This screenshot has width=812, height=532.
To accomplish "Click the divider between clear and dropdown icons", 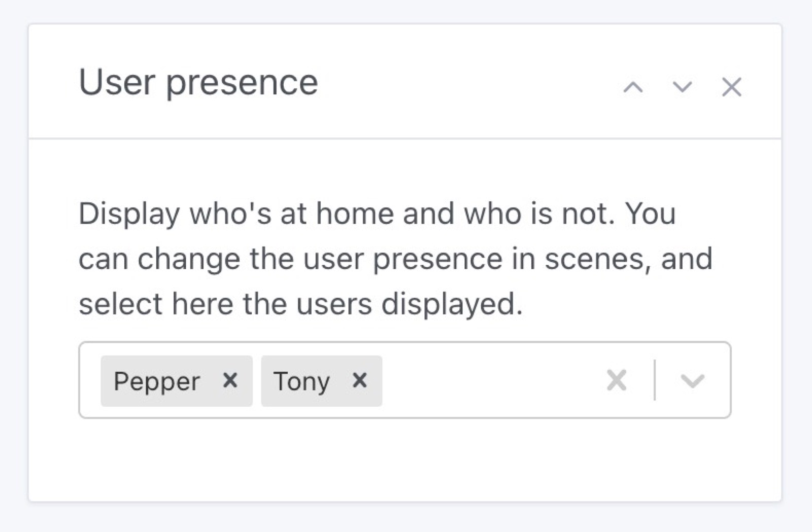I will [655, 380].
